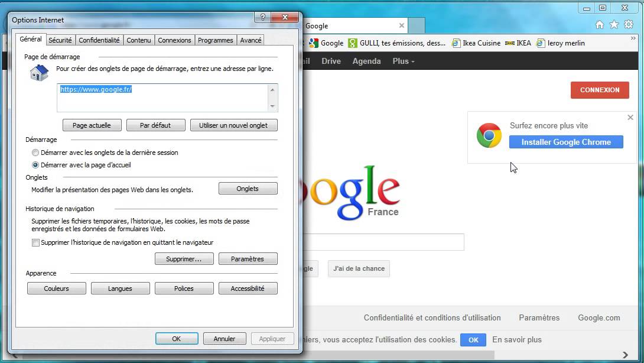Screen dimensions: 644x363
Task: Open the Langues button
Action: point(121,289)
